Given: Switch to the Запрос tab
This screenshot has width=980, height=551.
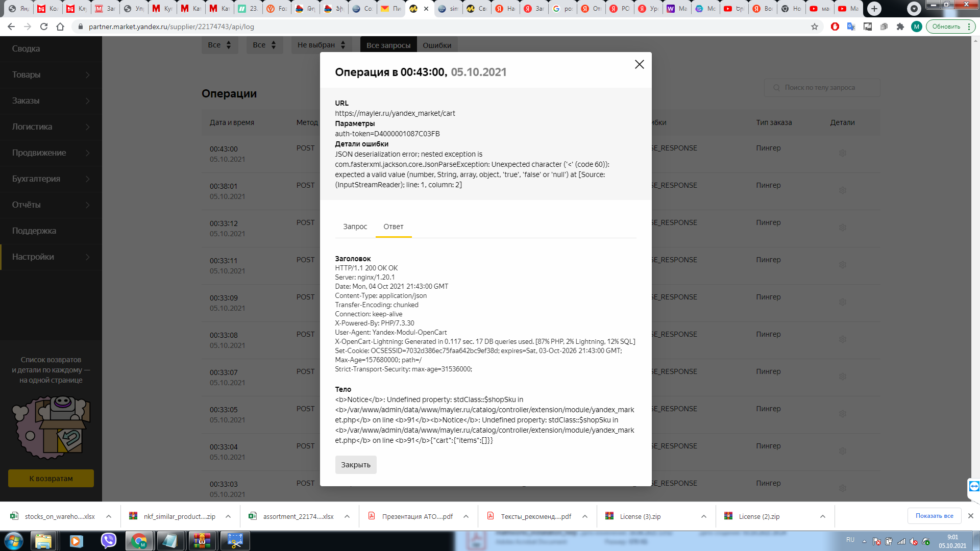Looking at the screenshot, I should tap(355, 227).
